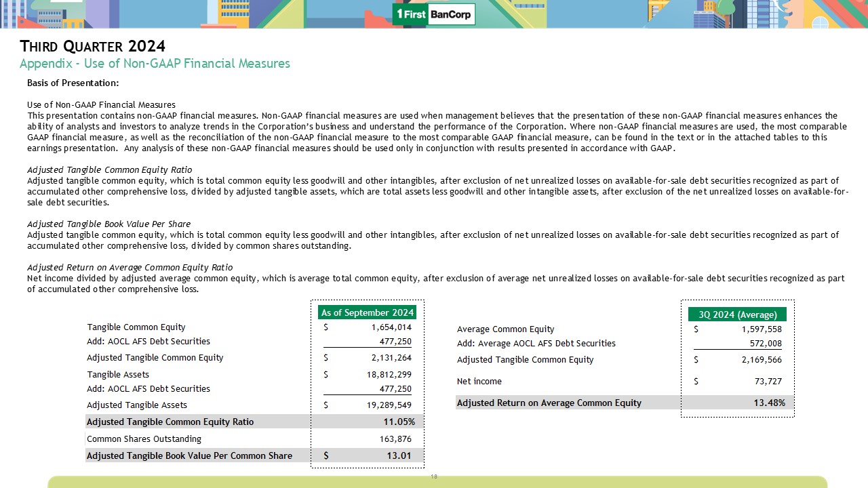Screen dimensions: 868x488
Task: Select the "Average Common Equity" row label
Action: pyautogui.click(x=505, y=329)
